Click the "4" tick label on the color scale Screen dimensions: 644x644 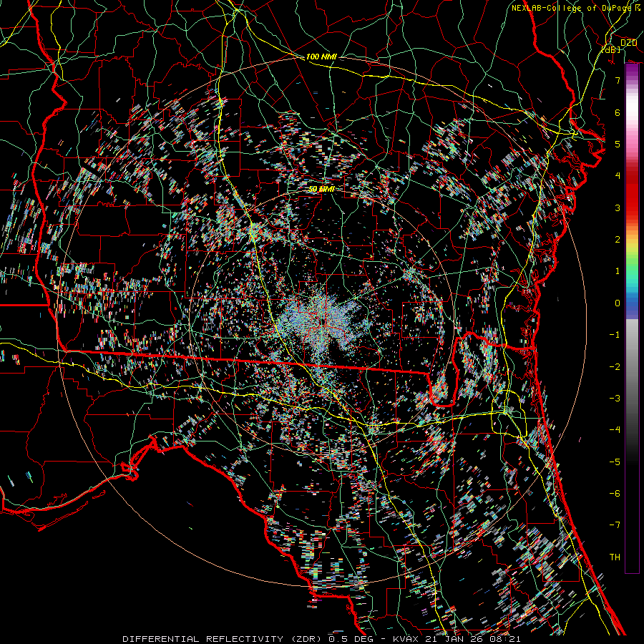point(618,176)
